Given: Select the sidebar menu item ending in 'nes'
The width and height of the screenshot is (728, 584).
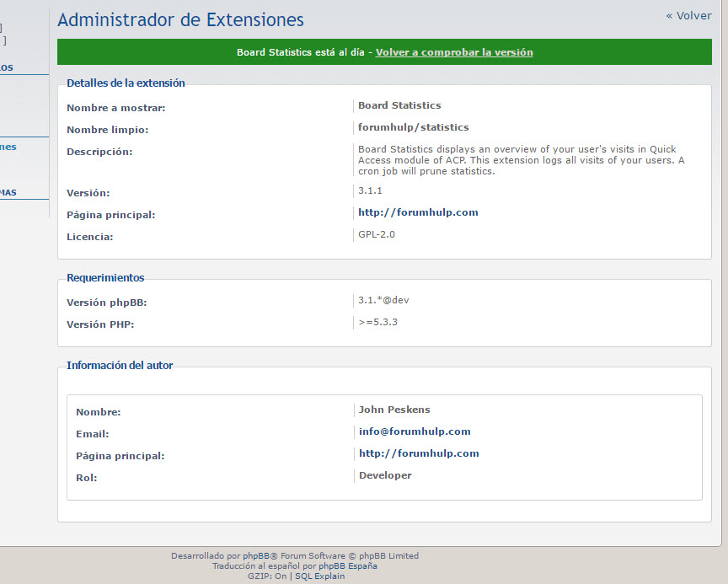Looking at the screenshot, I should (8, 147).
